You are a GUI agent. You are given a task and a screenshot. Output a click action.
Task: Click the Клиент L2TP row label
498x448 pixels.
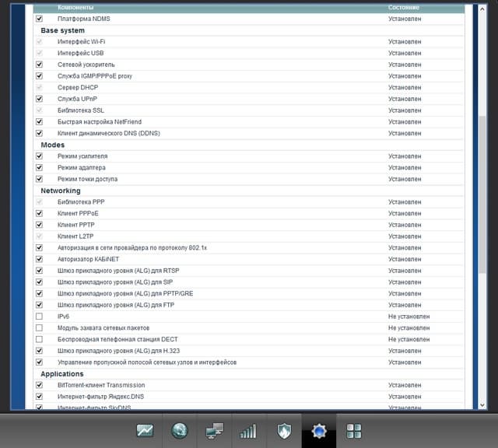pos(75,236)
